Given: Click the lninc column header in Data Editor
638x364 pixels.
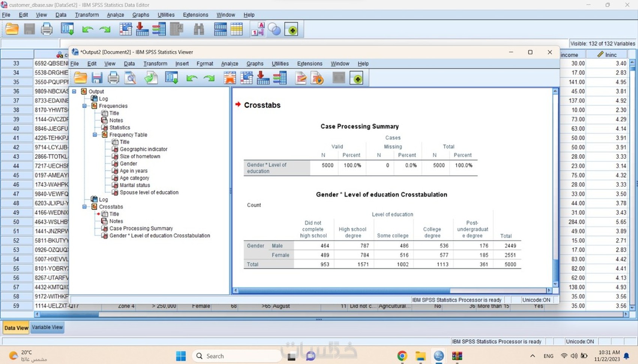Looking at the screenshot, I should coord(607,55).
